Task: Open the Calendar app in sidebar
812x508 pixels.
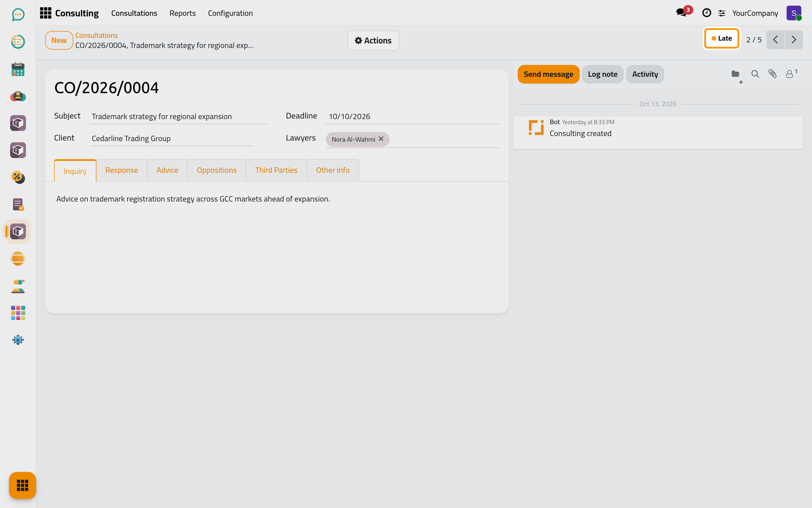Action: 18,69
